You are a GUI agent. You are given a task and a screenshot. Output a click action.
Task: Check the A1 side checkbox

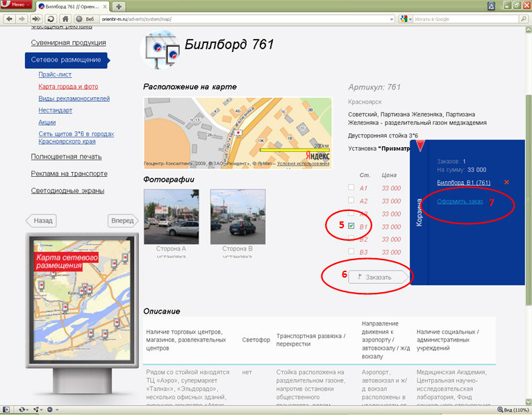(x=351, y=188)
